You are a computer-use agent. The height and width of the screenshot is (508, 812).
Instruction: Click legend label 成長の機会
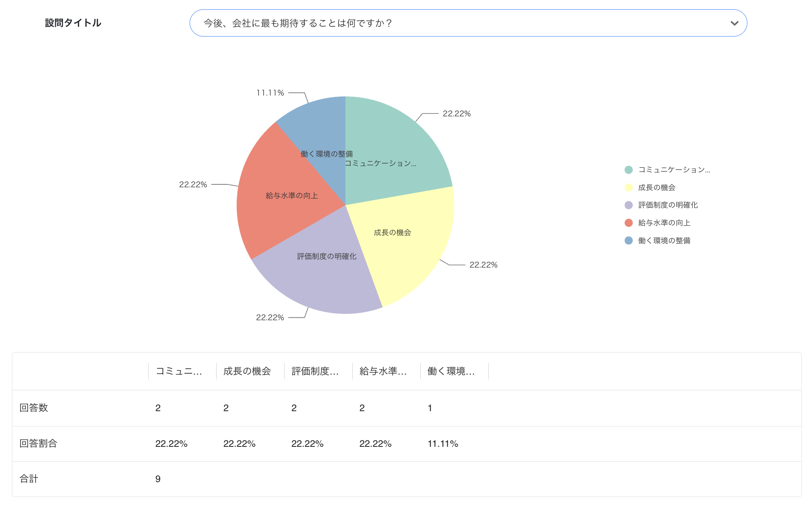657,188
